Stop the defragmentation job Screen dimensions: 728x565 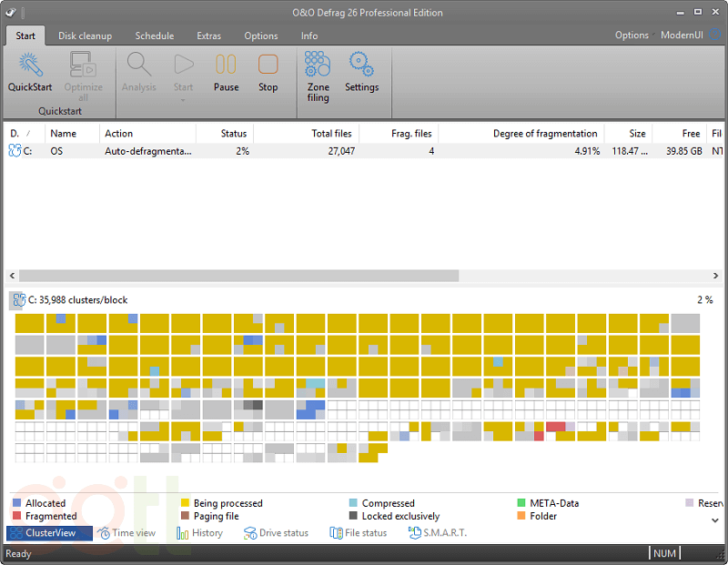click(x=268, y=65)
